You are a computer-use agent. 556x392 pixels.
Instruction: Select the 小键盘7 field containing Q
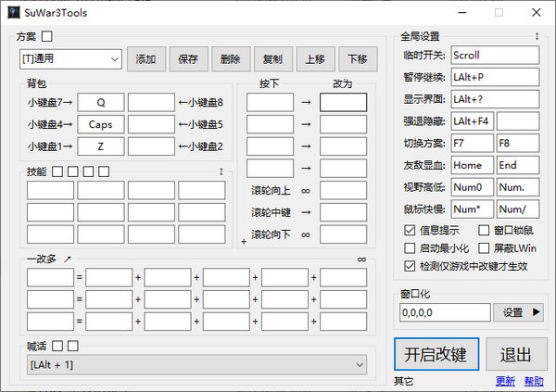click(x=101, y=103)
